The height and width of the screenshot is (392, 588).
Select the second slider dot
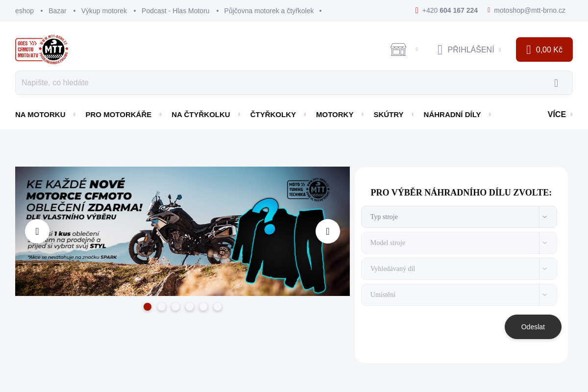coord(162,307)
